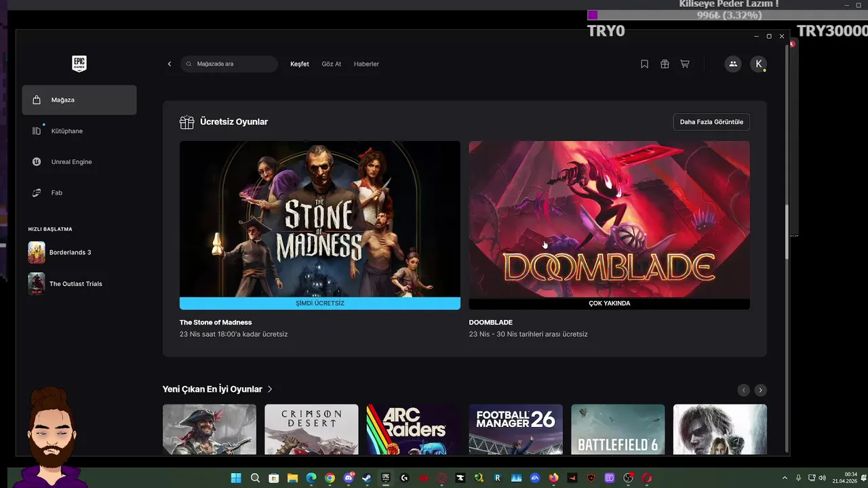Image resolution: width=868 pixels, height=488 pixels.
Task: Click '23 Nis - 30 Nis tarihleri arası ücretsiz'
Action: tap(528, 334)
